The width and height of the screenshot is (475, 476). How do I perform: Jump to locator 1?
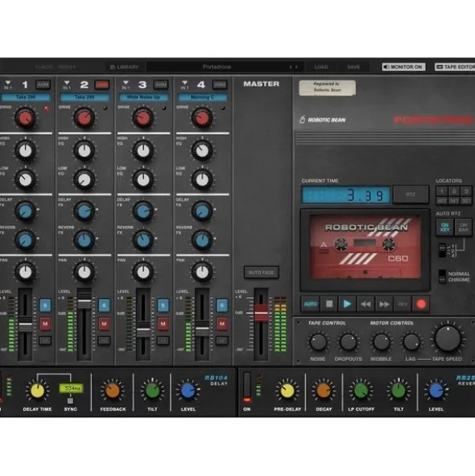point(442,191)
